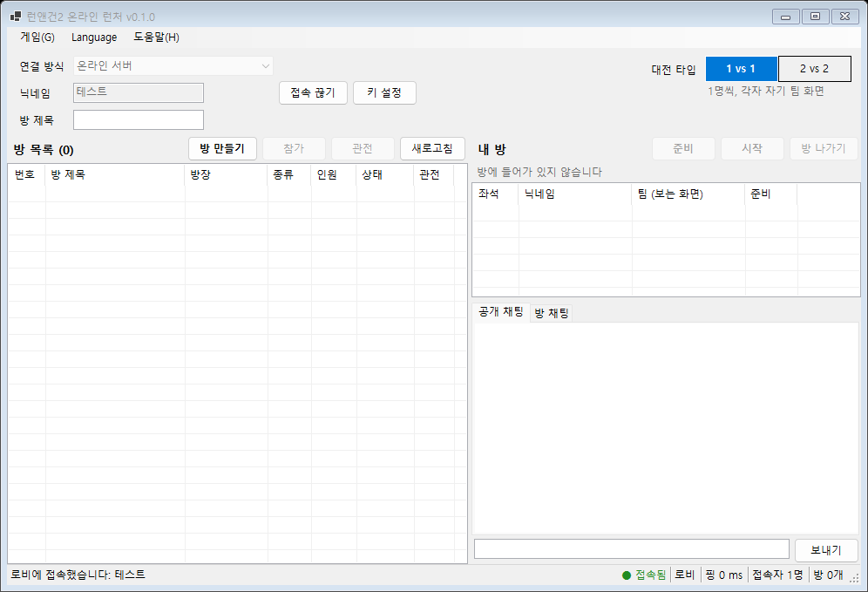
Task: Click the 방에 들어가 있지 않습니다 text
Action: tap(539, 173)
